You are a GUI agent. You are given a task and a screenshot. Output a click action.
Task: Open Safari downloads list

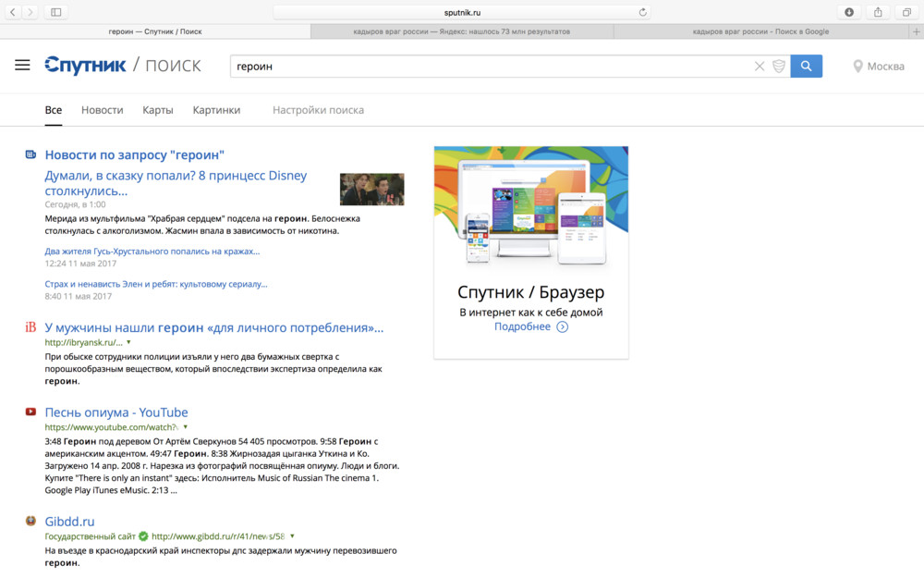849,12
